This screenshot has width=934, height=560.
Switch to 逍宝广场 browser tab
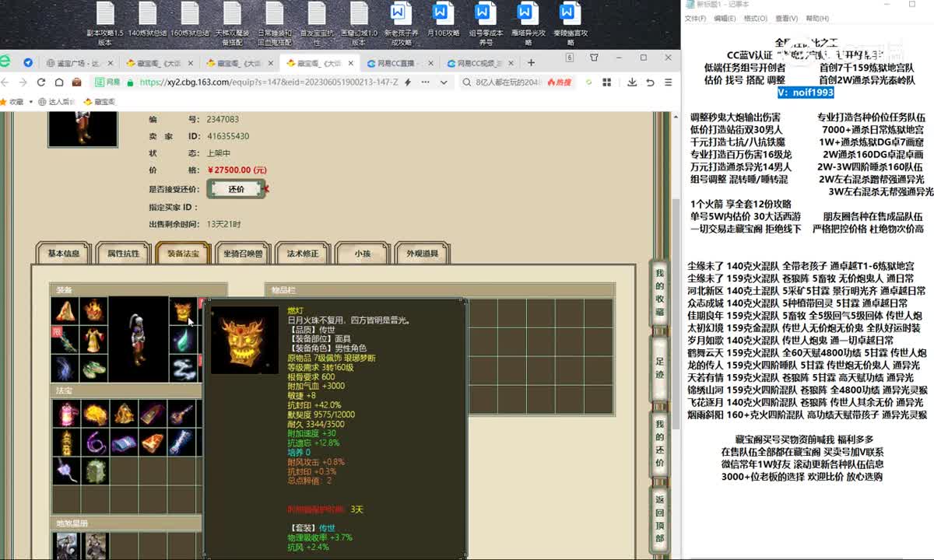pyautogui.click(x=79, y=63)
